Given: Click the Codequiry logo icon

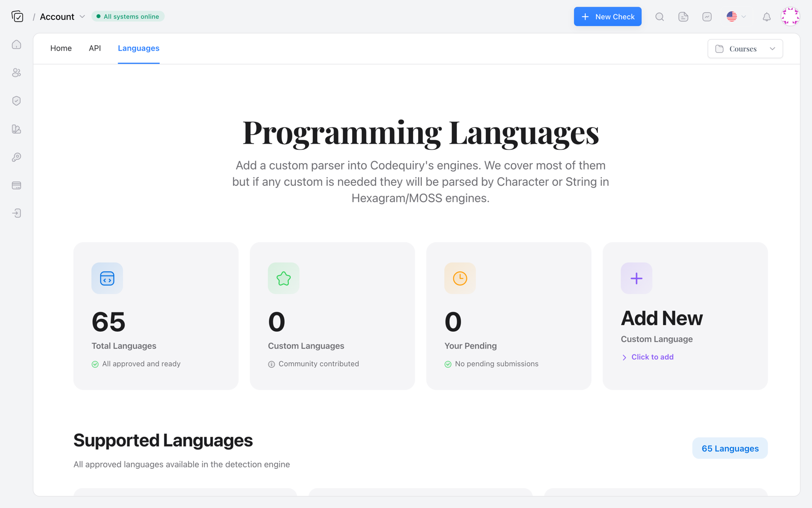Looking at the screenshot, I should [x=17, y=17].
